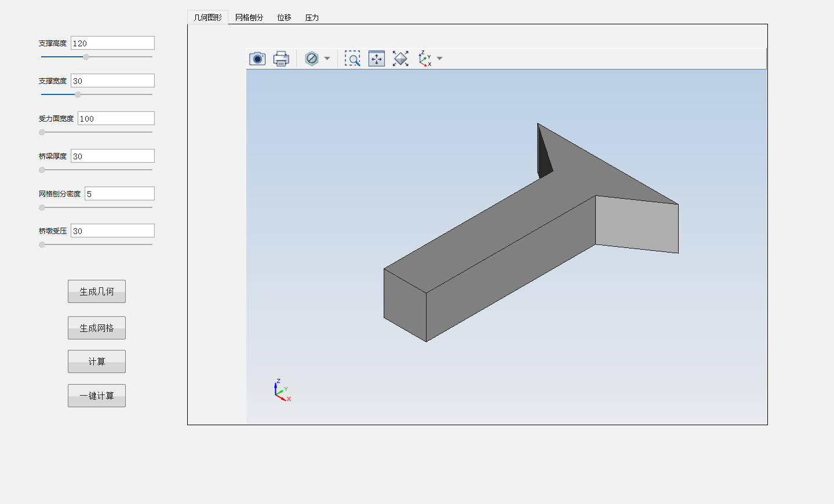
Task: Click the 支撑宽度 slider handle
Action: pyautogui.click(x=78, y=94)
